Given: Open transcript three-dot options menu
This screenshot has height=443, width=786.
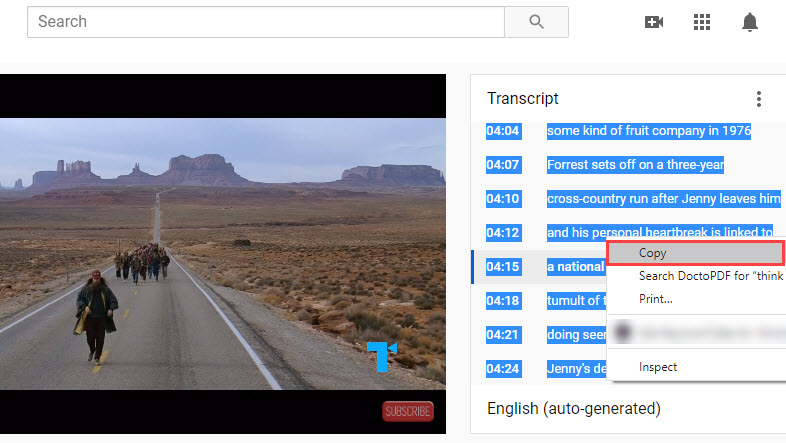Looking at the screenshot, I should (x=759, y=99).
